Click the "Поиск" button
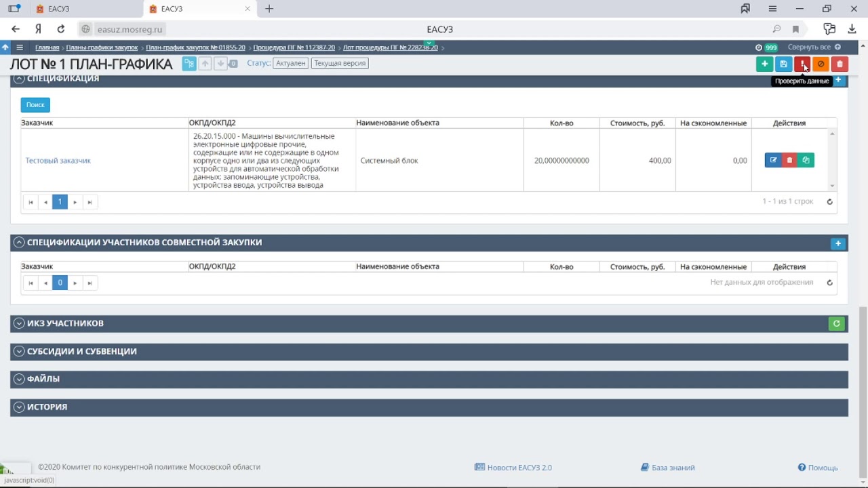Screen dimensions: 868x488 coord(35,105)
